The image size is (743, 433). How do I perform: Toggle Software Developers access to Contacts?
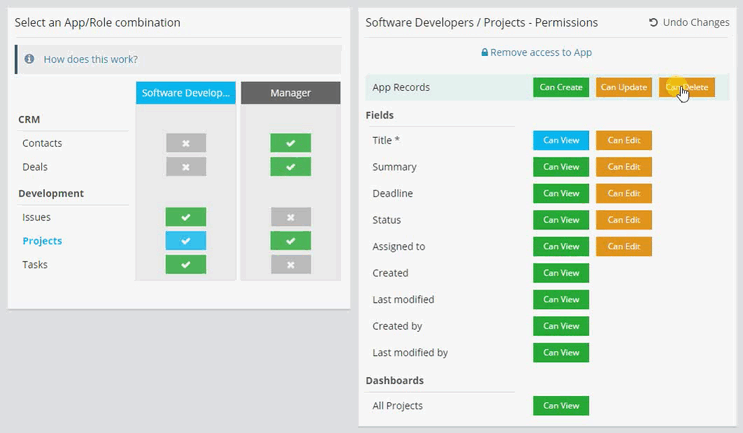(x=186, y=143)
